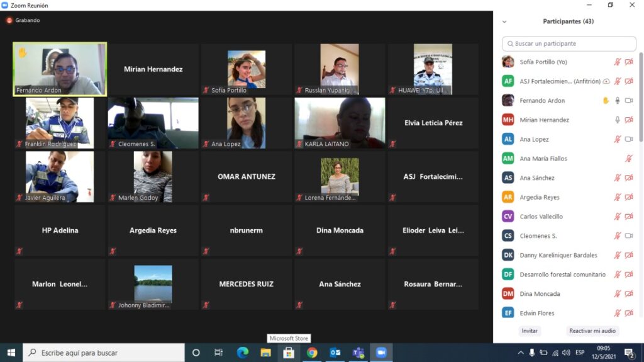Collapse the Participantes panel with the chevron
Screen dimensions: 644x362
tap(504, 21)
